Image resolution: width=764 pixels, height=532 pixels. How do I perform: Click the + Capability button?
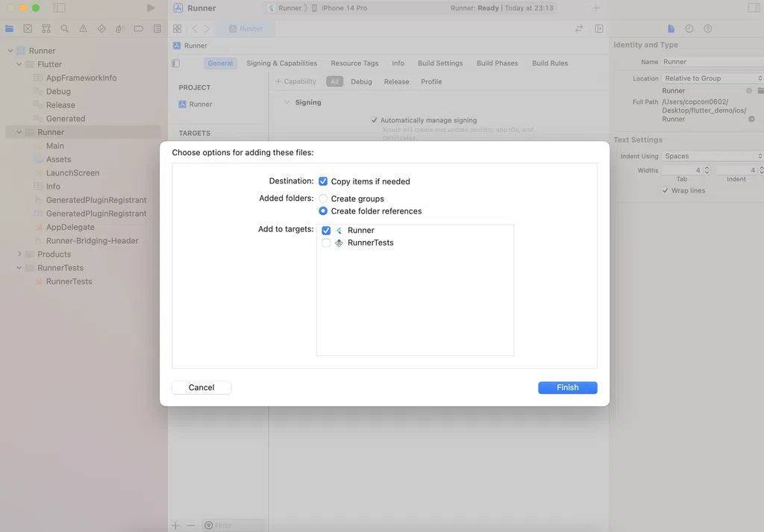295,81
